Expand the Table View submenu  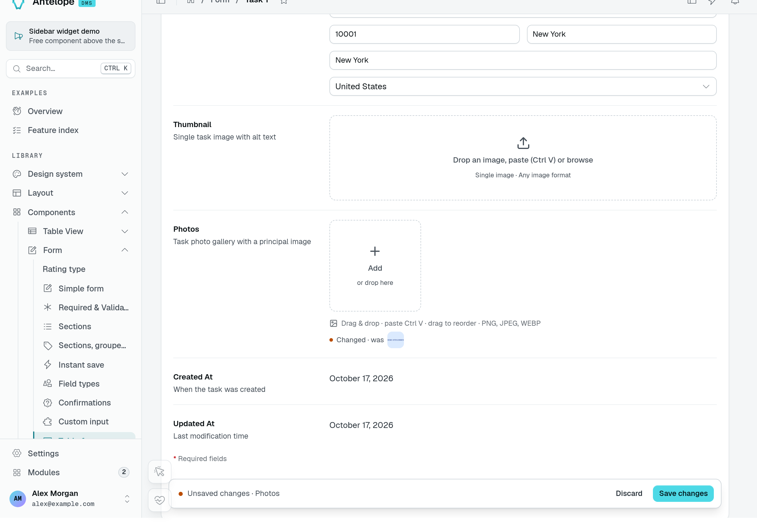pyautogui.click(x=78, y=231)
